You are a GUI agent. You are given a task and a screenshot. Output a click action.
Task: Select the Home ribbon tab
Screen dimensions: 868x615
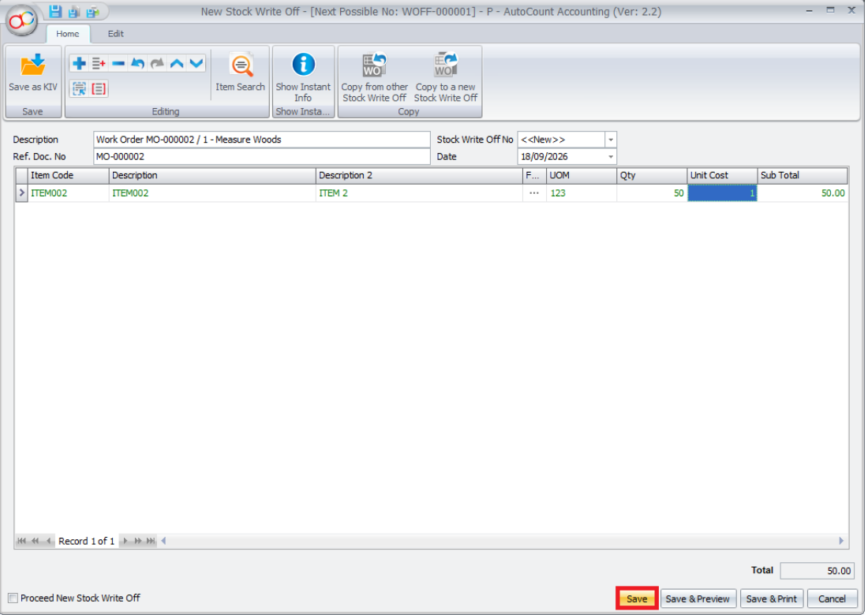coord(68,34)
